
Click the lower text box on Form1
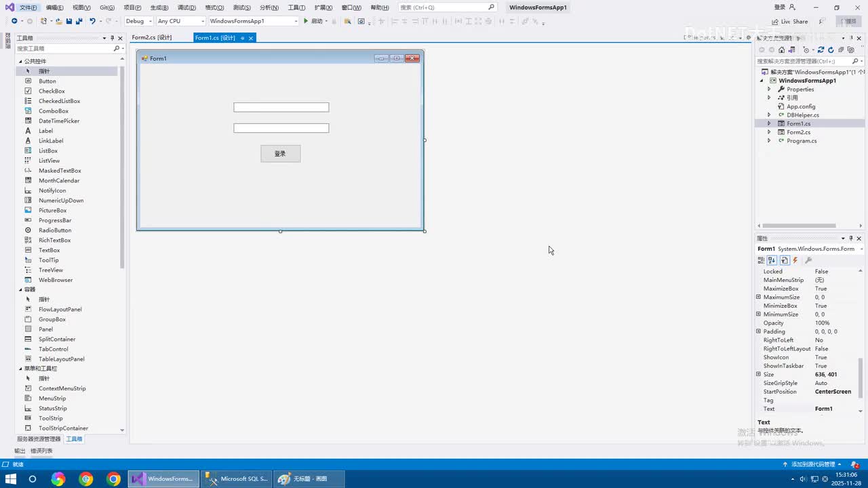click(x=281, y=128)
